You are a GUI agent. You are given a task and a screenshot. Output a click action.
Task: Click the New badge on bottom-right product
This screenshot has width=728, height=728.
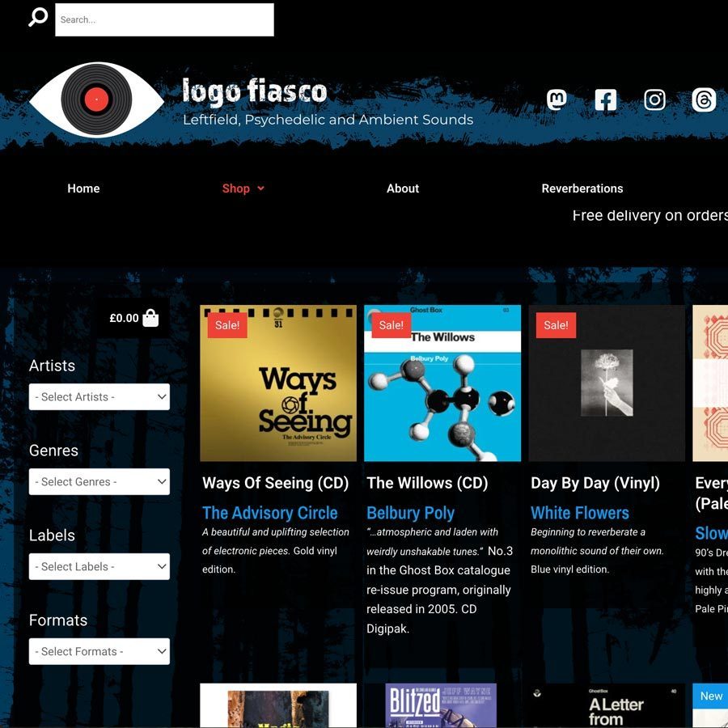pyautogui.click(x=710, y=696)
